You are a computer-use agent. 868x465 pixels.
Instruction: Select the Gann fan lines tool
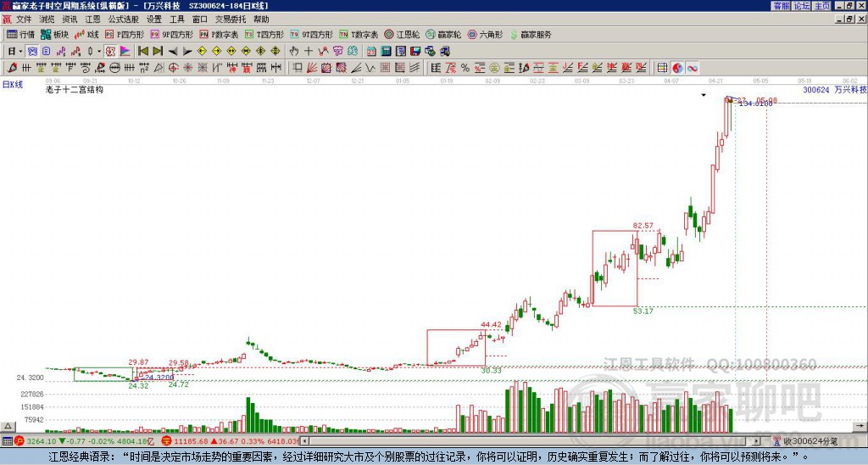pyautogui.click(x=312, y=68)
